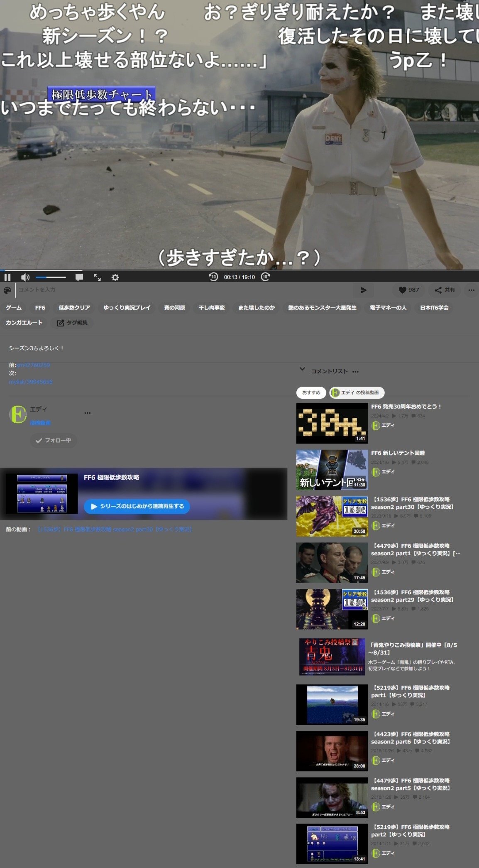The image size is (479, 868).
Task: Open the 低歩数クリア tag
Action: click(74, 308)
